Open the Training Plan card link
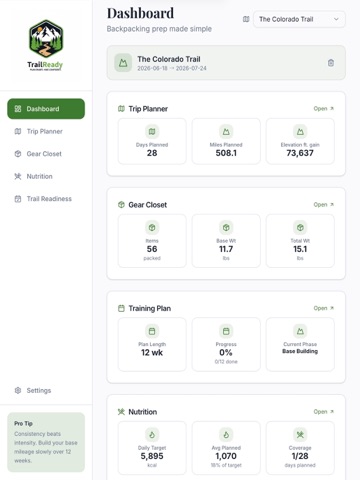 point(324,308)
